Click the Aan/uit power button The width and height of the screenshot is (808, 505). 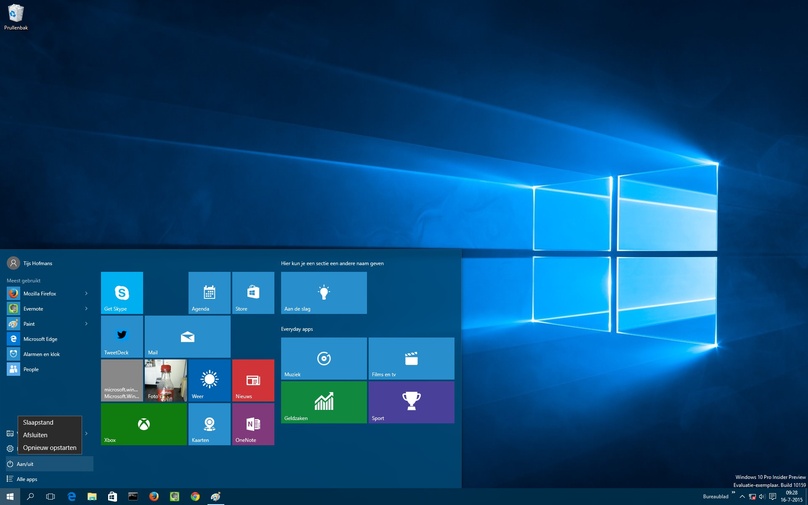49,464
